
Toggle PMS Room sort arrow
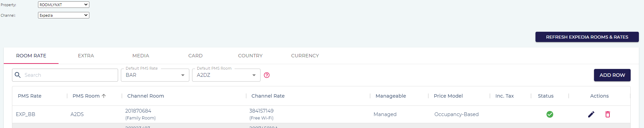[x=104, y=96]
